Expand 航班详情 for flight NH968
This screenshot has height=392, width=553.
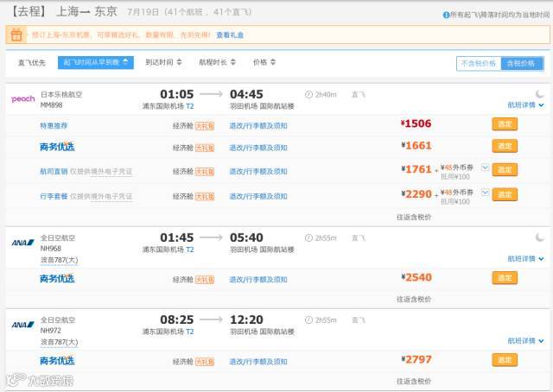pos(525,259)
